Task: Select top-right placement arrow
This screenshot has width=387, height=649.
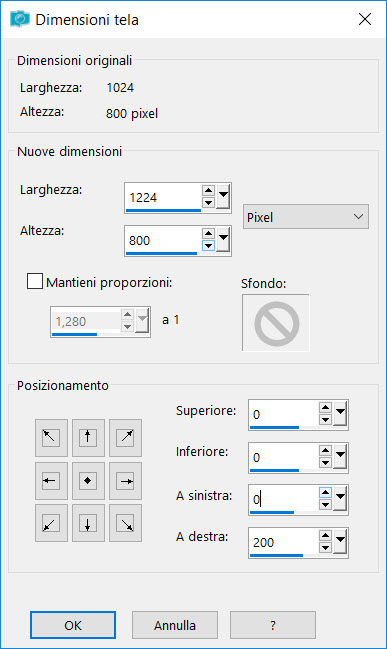Action: pyautogui.click(x=125, y=437)
